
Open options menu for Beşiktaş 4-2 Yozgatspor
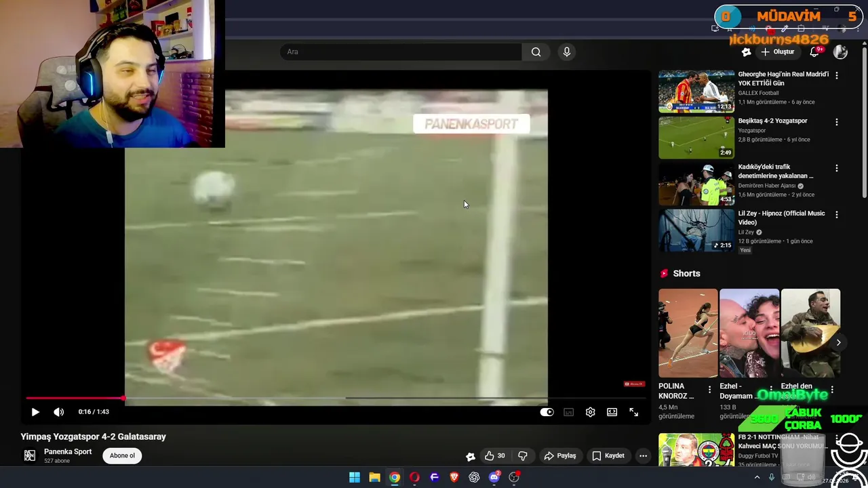(837, 122)
